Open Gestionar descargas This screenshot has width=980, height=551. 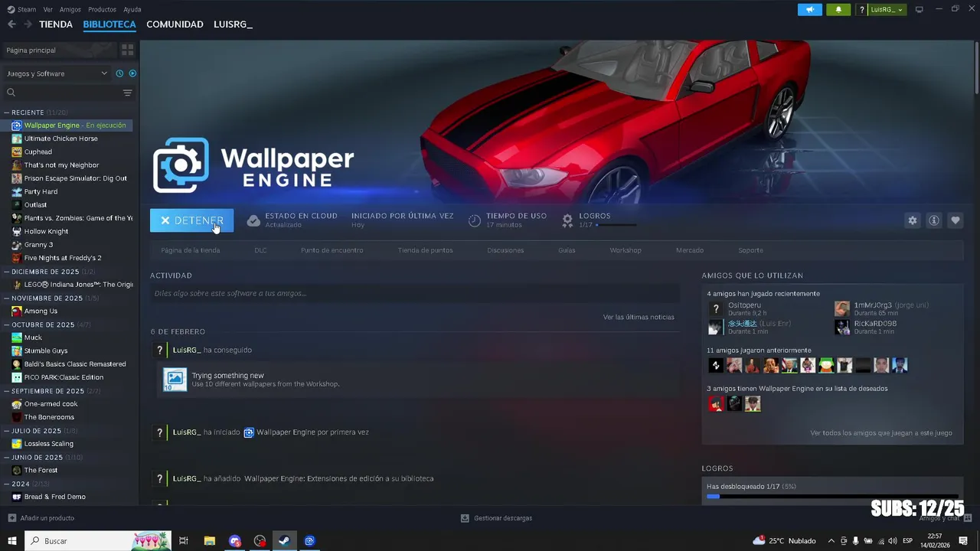(x=496, y=518)
